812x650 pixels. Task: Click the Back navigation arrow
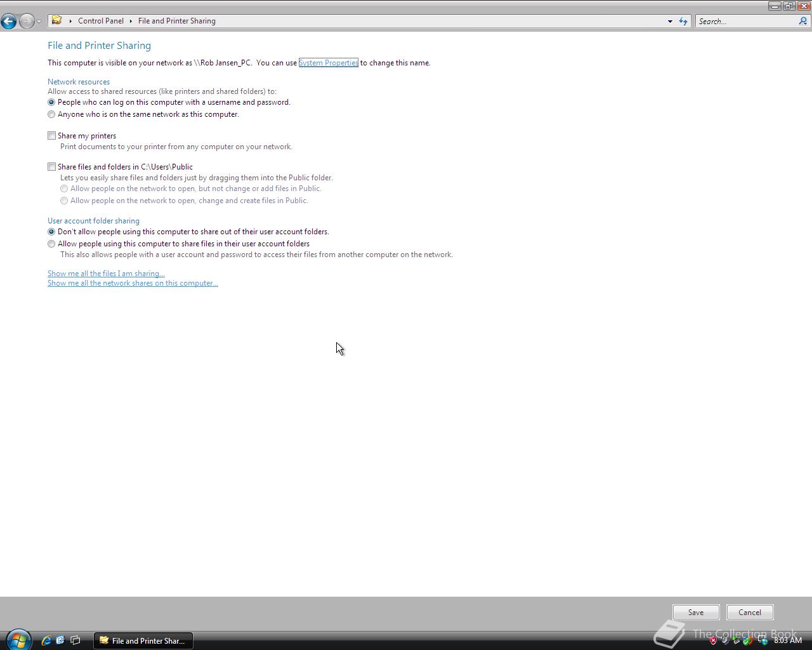click(x=8, y=22)
